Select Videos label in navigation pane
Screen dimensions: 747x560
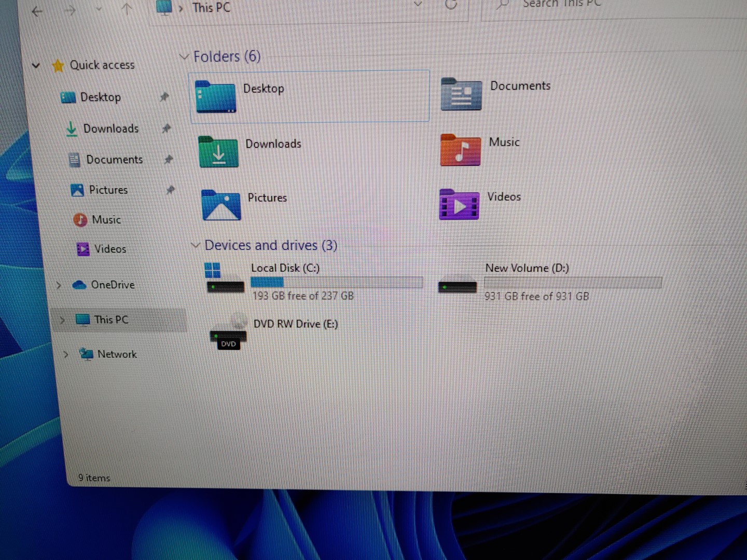point(110,249)
